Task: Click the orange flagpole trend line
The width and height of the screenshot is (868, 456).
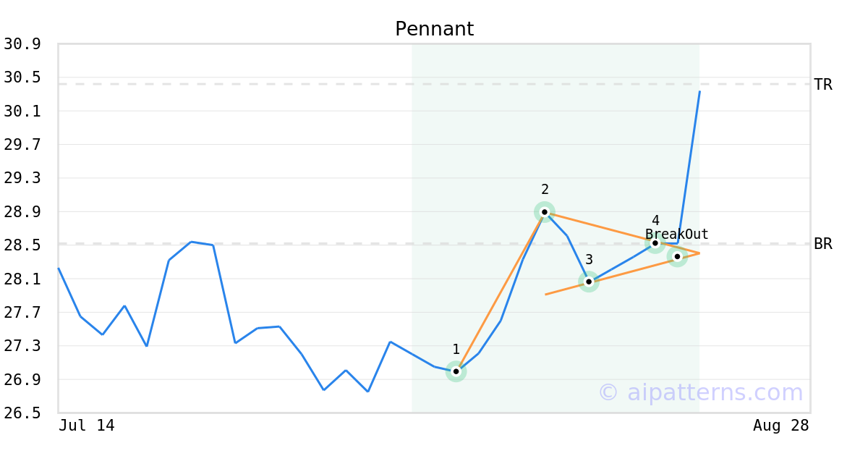Action: point(500,292)
